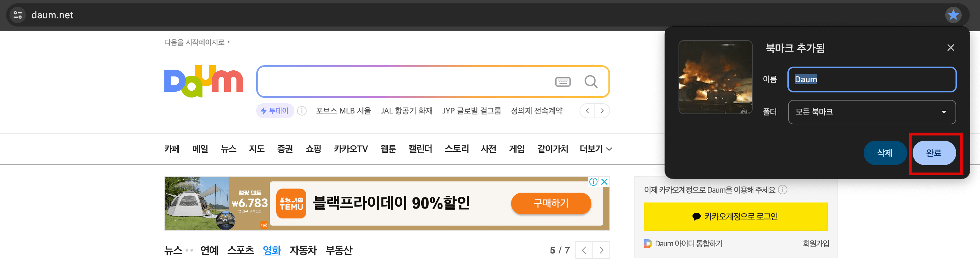Open 증권 menu item
The width and height of the screenshot is (980, 265).
click(x=285, y=149)
